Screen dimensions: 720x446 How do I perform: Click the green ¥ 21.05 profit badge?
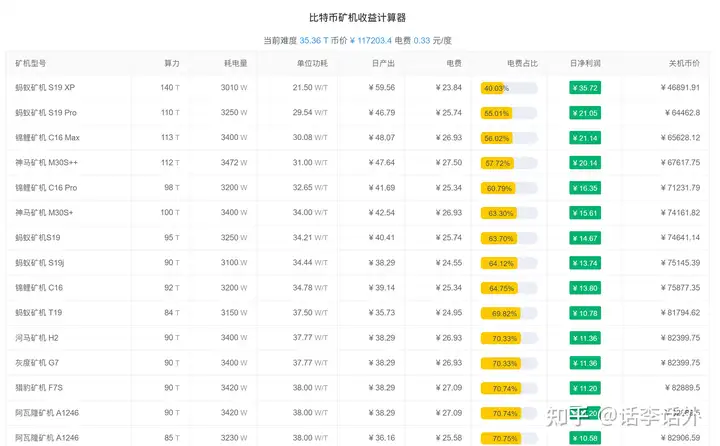pos(585,113)
